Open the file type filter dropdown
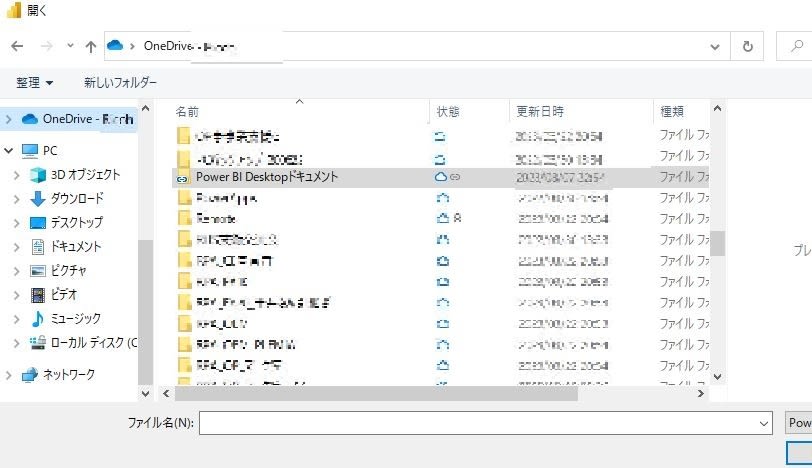 coord(798,423)
